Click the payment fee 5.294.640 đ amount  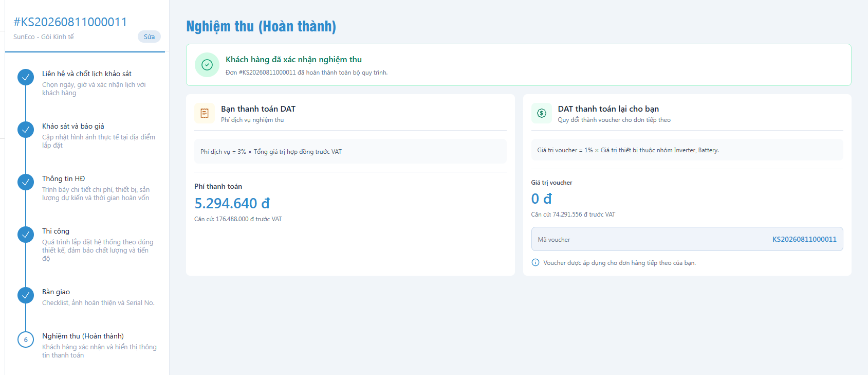[x=232, y=203]
